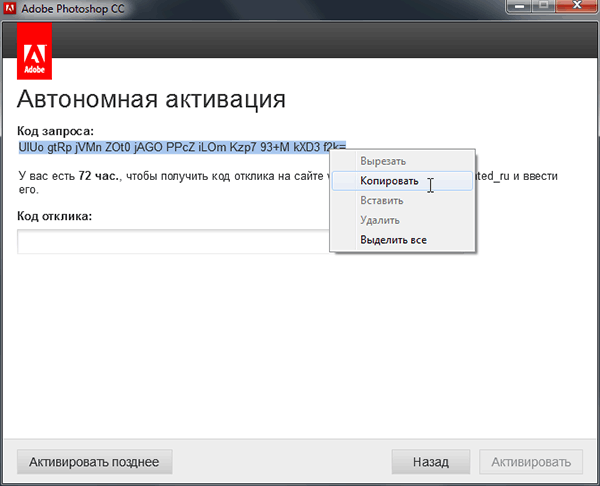The image size is (600, 486).
Task: Click the Adobe logo in the header
Action: [x=34, y=51]
